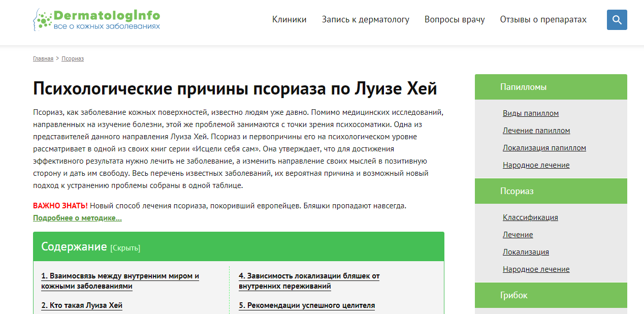Open the Грибок sidebar header
644x314 pixels.
tap(551, 295)
